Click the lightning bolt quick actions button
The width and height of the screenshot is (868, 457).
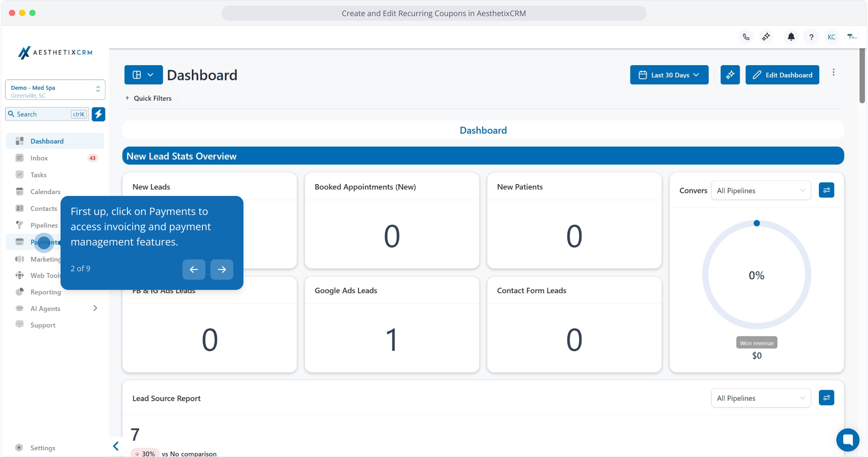[x=98, y=114]
